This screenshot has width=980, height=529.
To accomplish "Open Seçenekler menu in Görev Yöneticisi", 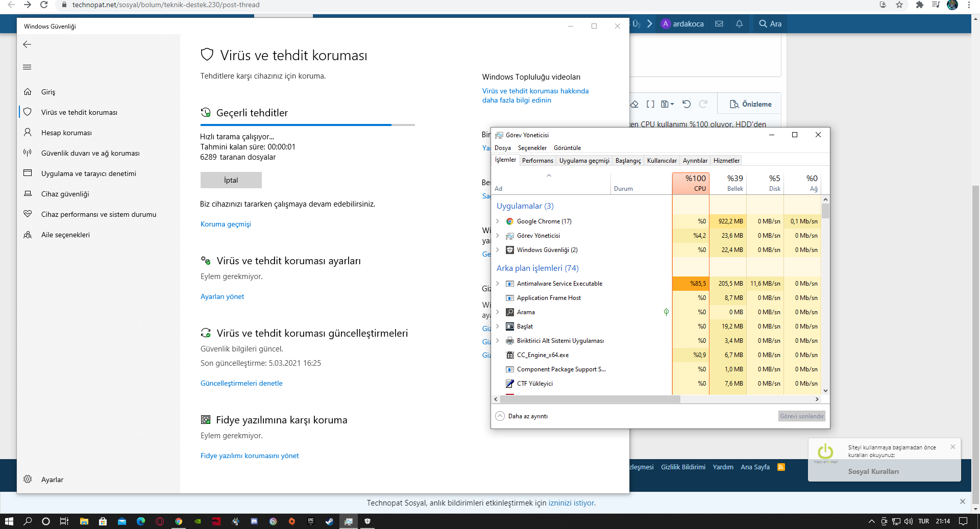I will pyautogui.click(x=532, y=148).
